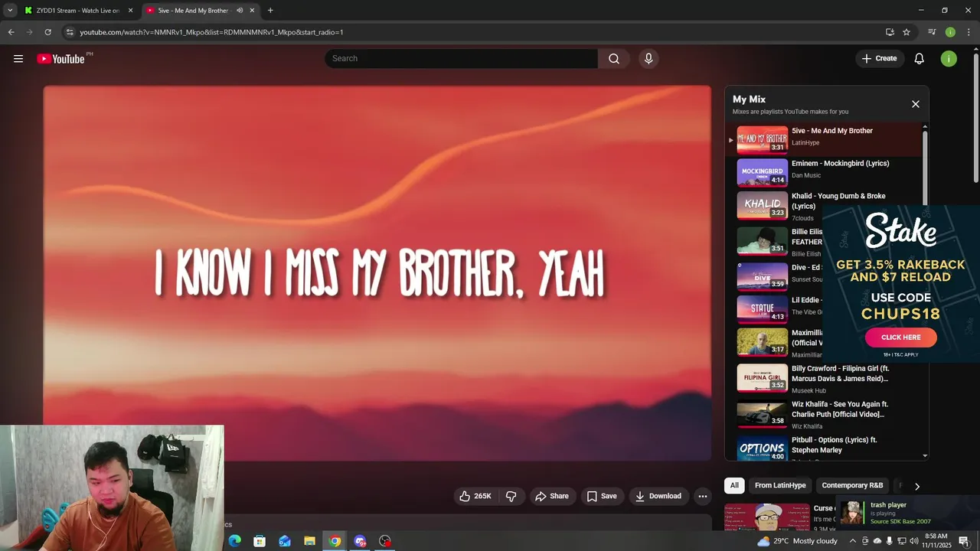The height and width of the screenshot is (551, 980).
Task: Open the weather widget 29°C Mostly cloudy
Action: point(797,541)
